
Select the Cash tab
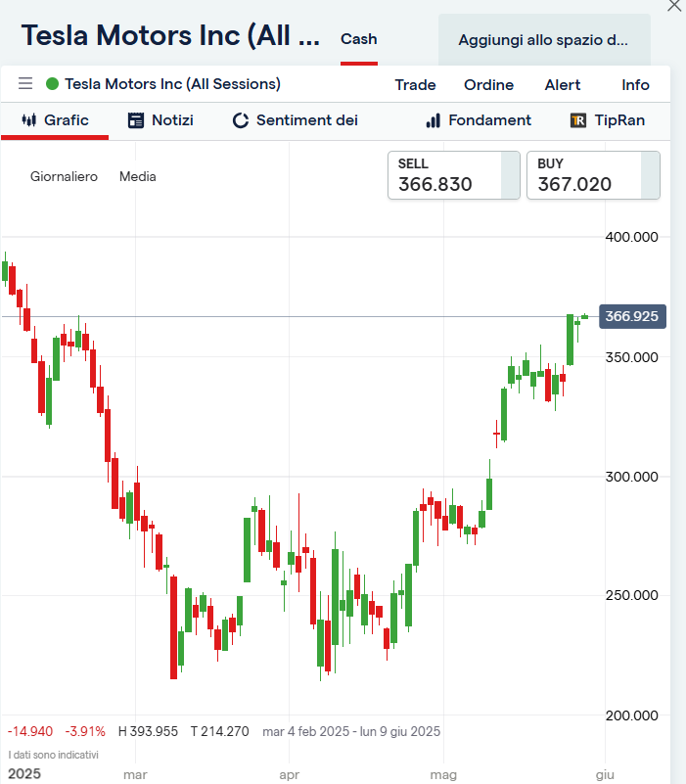pyautogui.click(x=359, y=39)
